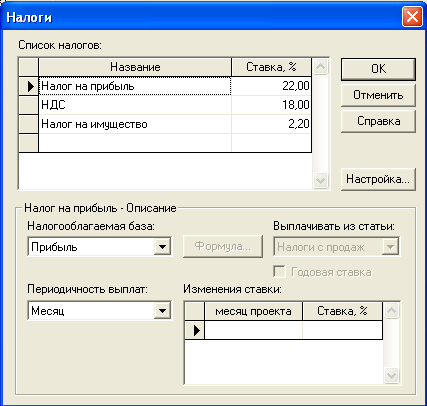This screenshot has width=427, height=406.
Task: Click the row selector arrow for Налог на прибыль
Action: tap(29, 86)
